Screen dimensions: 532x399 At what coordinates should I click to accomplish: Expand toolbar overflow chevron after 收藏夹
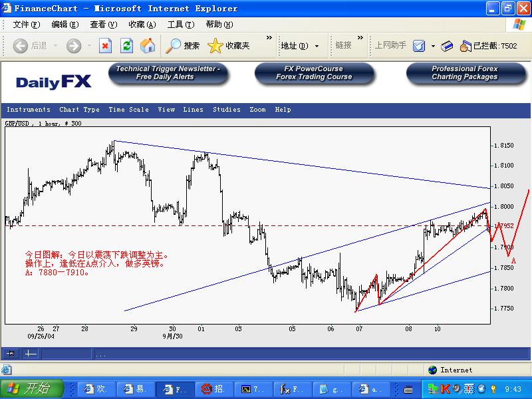[269, 38]
